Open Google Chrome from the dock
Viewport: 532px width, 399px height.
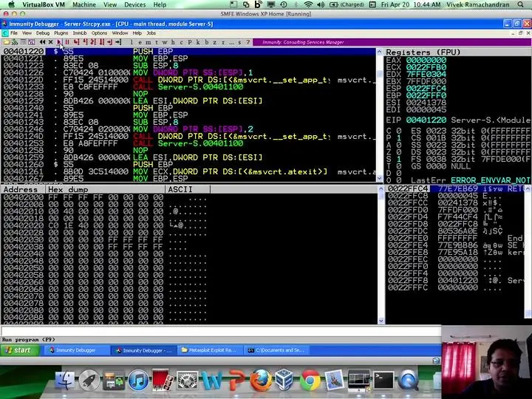pos(310,380)
